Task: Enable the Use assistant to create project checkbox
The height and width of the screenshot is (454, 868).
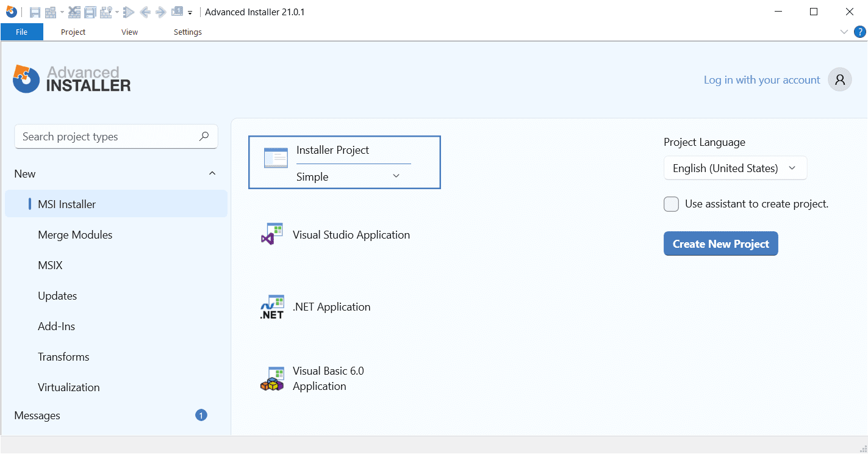Action: [x=671, y=204]
